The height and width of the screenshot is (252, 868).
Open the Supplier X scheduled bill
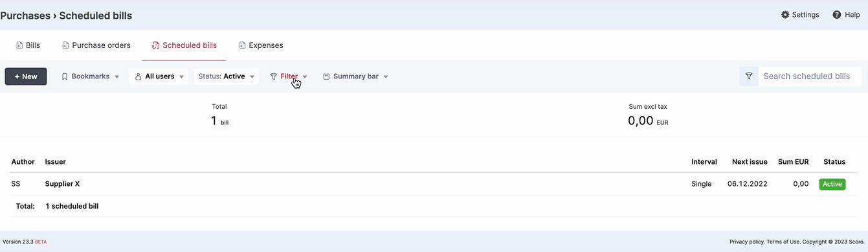tap(62, 184)
